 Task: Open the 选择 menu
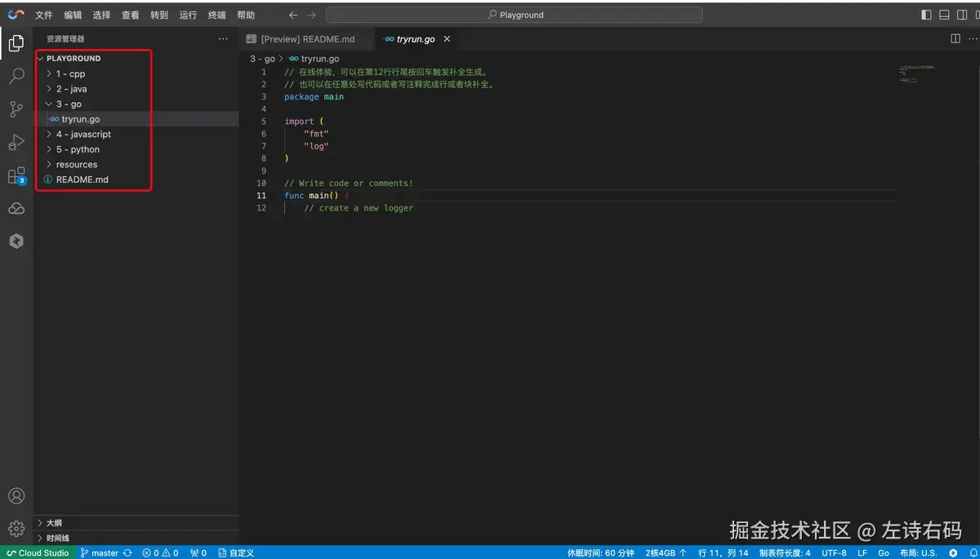(101, 15)
